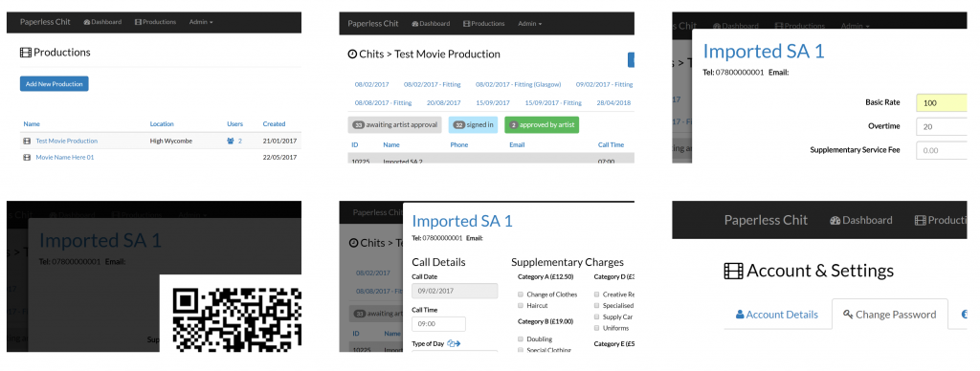980x371 pixels.
Task: Filter by the green approved by artist badge
Action: click(542, 124)
